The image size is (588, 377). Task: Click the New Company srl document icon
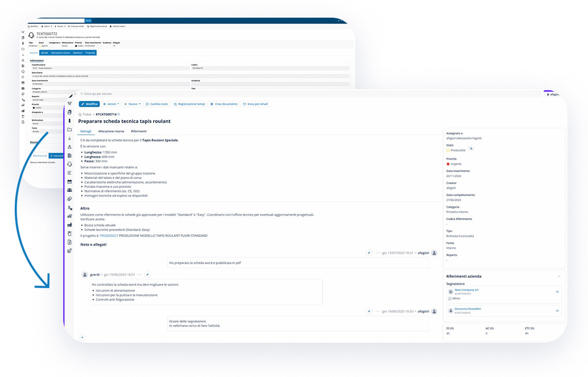pos(451,292)
